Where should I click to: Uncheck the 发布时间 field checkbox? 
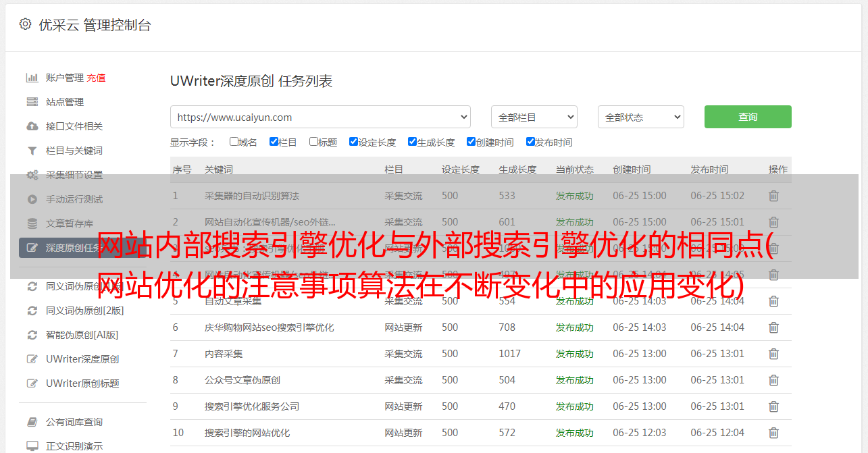click(530, 142)
